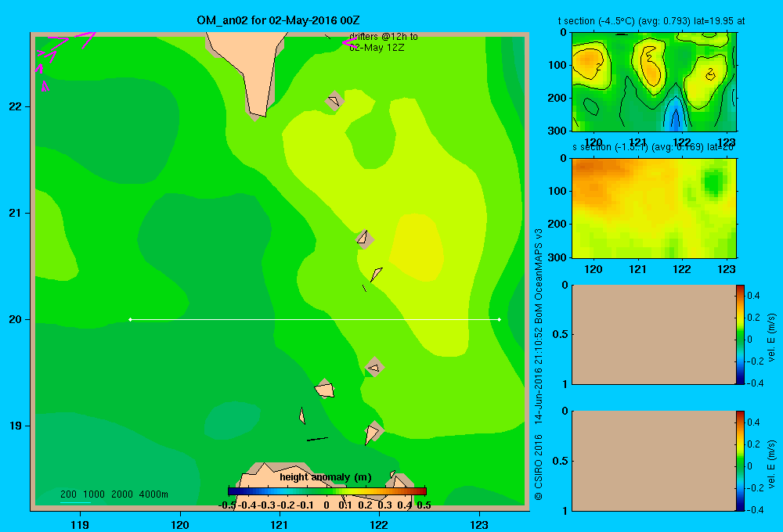783x532 pixels.
Task: Click longitude label 120 on the main map axis
Action: coord(180,524)
